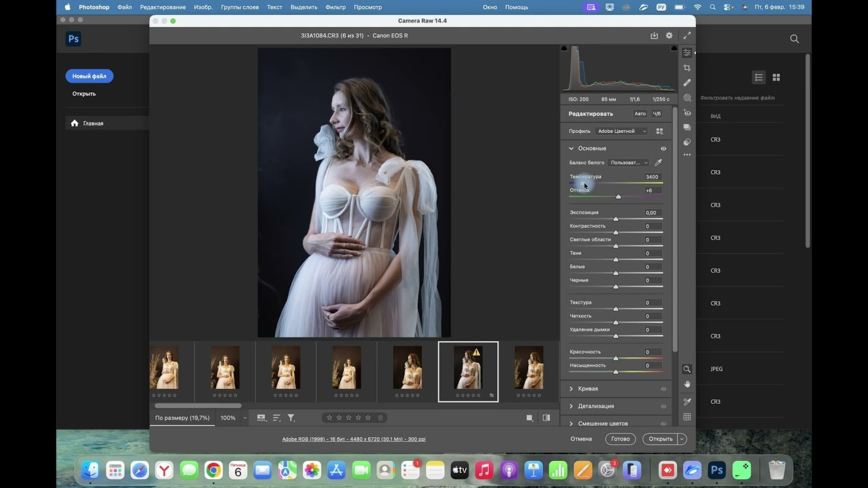The width and height of the screenshot is (868, 488).
Task: Pick white balance with the eyedropper
Action: coord(658,163)
